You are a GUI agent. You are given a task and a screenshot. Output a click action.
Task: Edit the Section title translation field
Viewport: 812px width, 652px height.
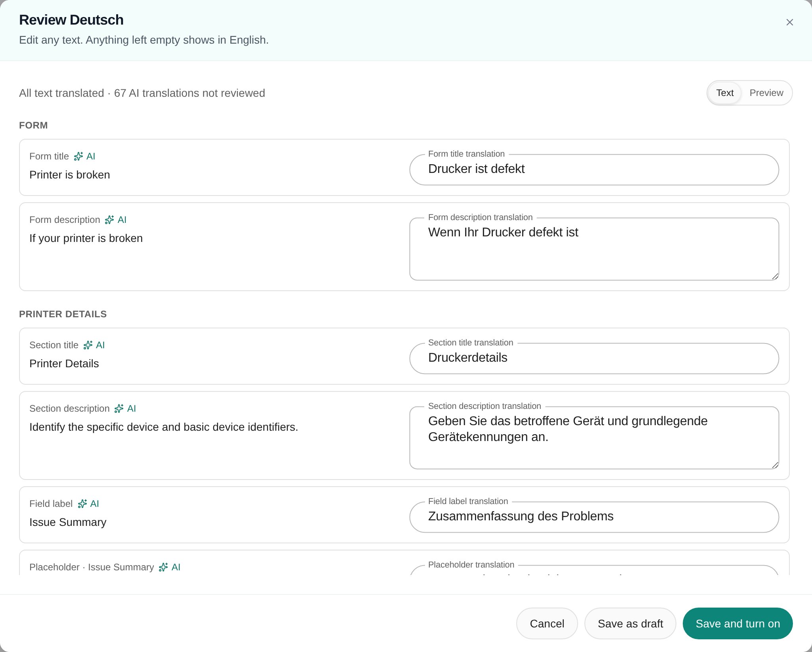594,358
